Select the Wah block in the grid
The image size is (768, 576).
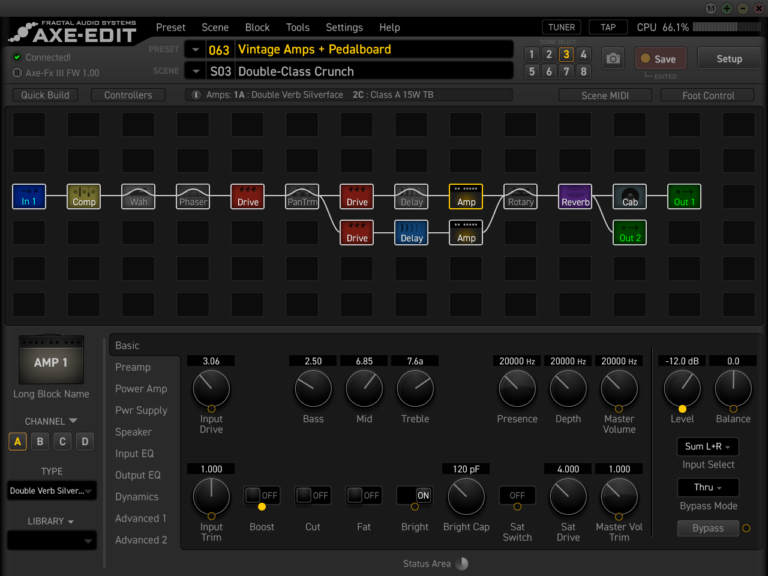point(138,196)
